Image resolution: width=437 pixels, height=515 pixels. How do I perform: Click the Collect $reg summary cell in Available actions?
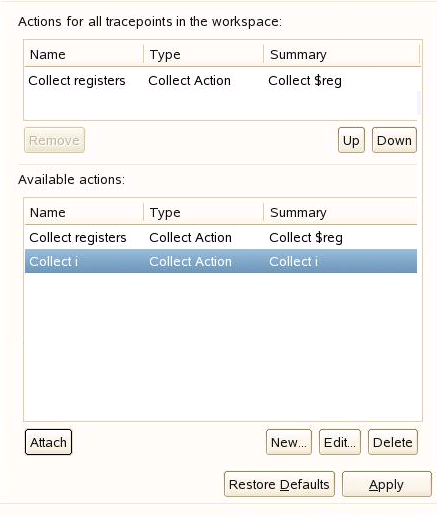click(x=306, y=238)
